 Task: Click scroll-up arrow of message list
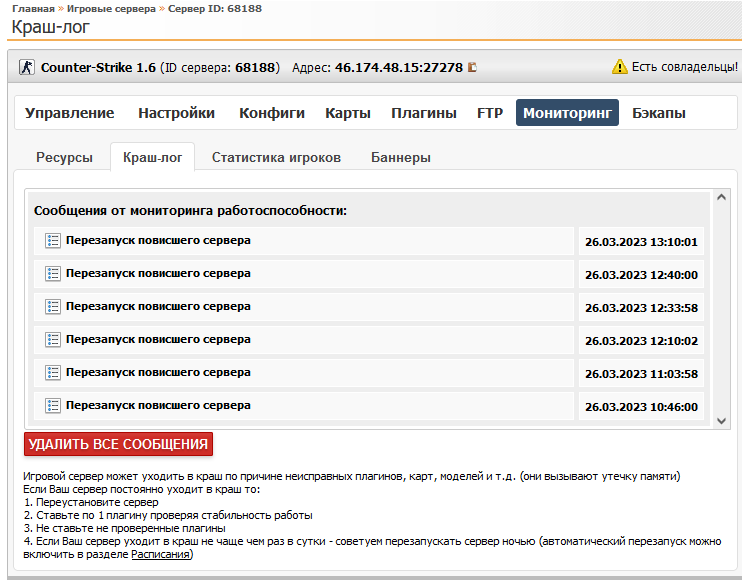(x=721, y=197)
